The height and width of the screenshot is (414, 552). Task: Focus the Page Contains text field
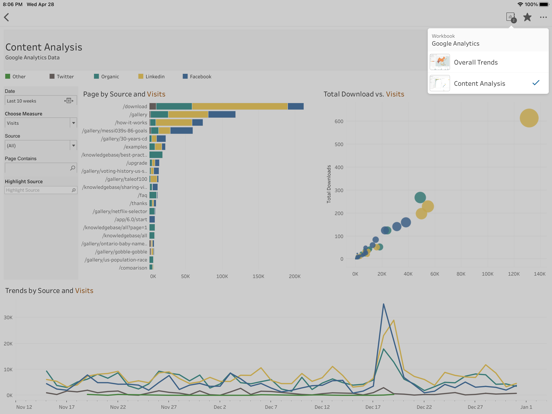(41, 168)
